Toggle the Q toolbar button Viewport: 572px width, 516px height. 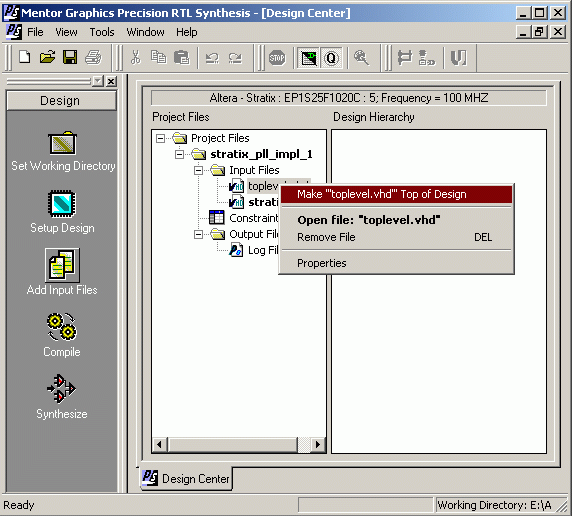coord(331,58)
